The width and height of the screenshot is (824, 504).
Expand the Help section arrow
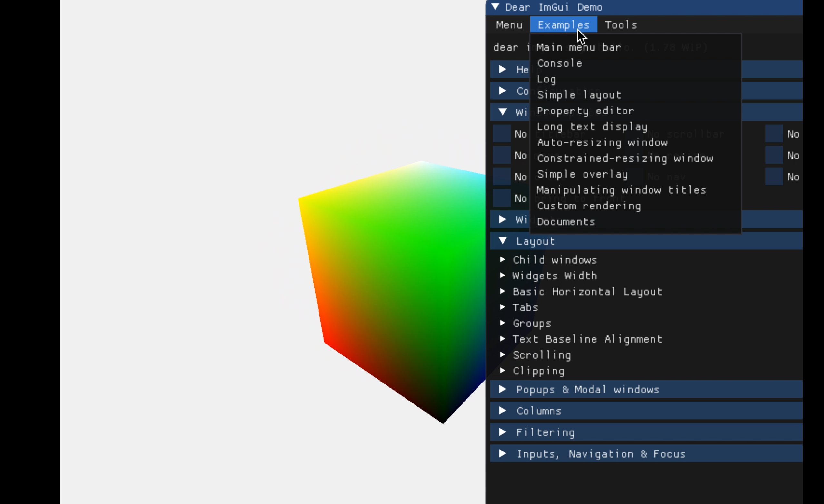pyautogui.click(x=502, y=69)
